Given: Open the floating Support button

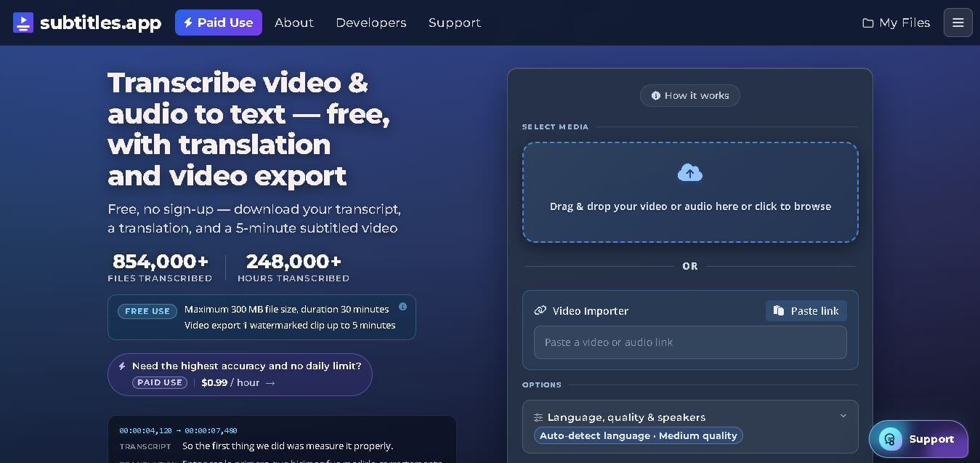Looking at the screenshot, I should click(918, 439).
